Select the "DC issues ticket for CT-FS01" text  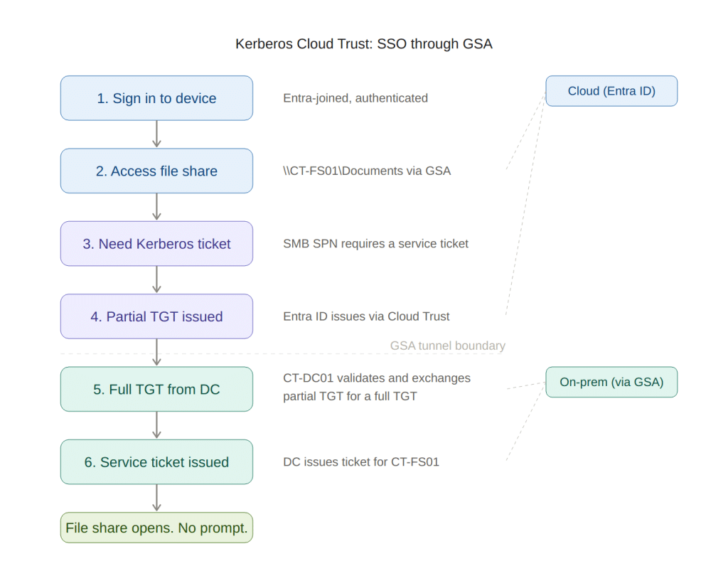pos(361,462)
